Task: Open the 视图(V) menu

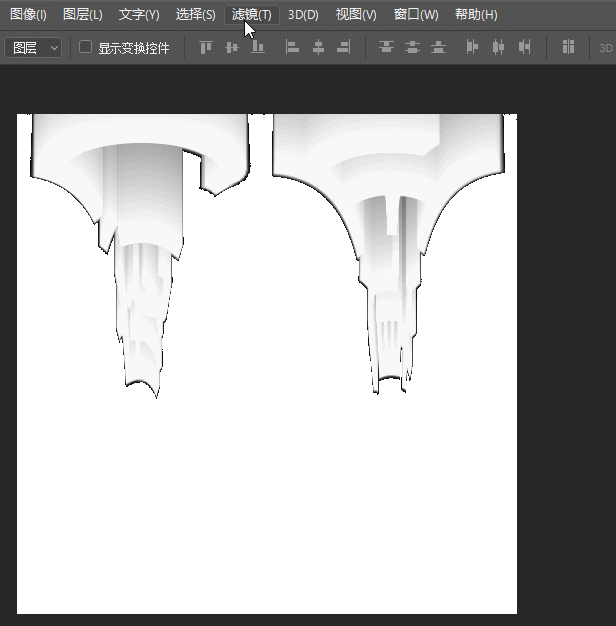Action: [356, 15]
